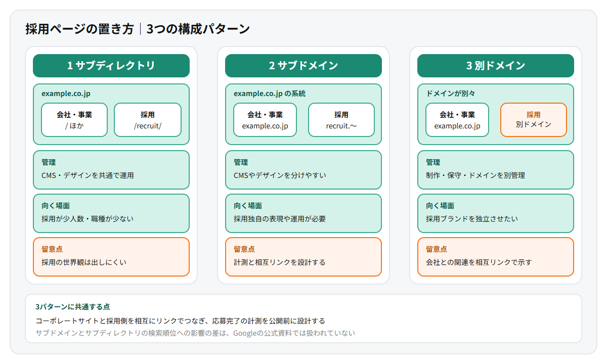Select the header 3 別ドメイン

496,66
